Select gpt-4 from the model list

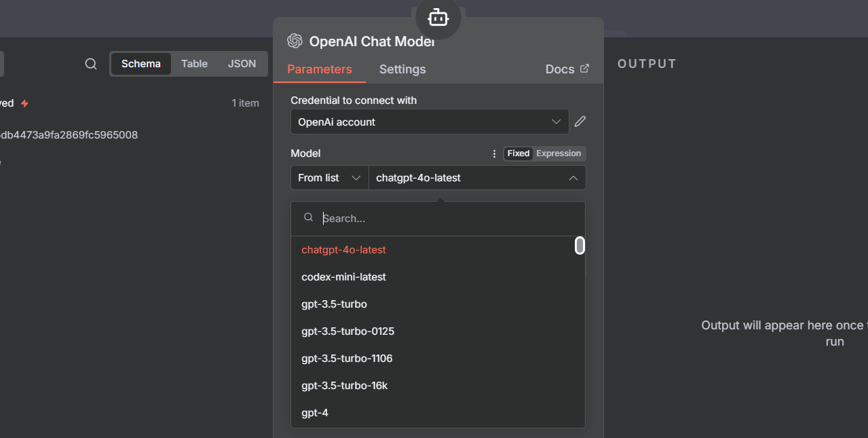pos(315,412)
